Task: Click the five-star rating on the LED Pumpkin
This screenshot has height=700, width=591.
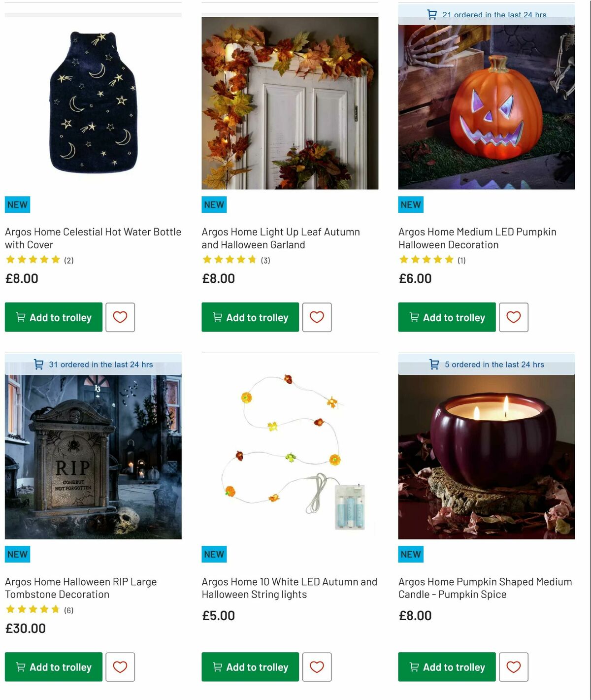Action: 426,259
